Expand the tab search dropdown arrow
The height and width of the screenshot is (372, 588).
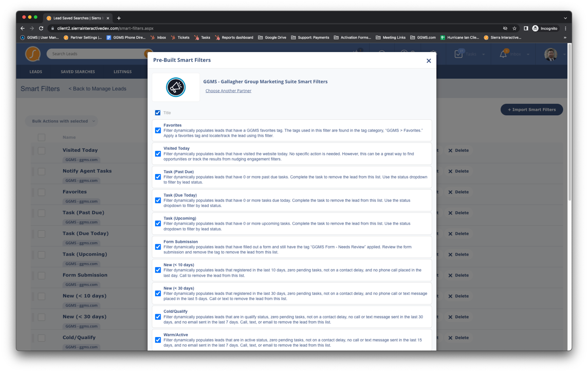(565, 18)
